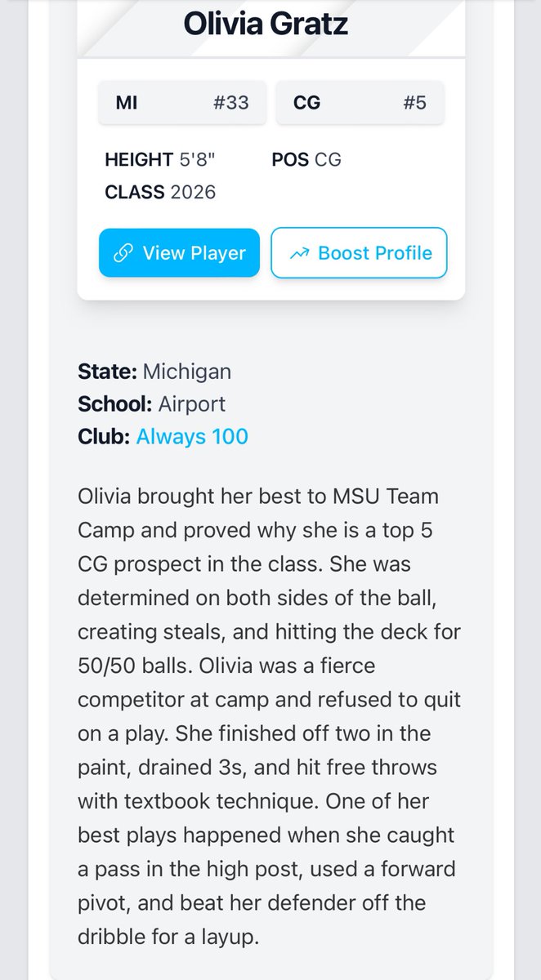Click the trending arrow icon in Boost Profile

[x=299, y=252]
